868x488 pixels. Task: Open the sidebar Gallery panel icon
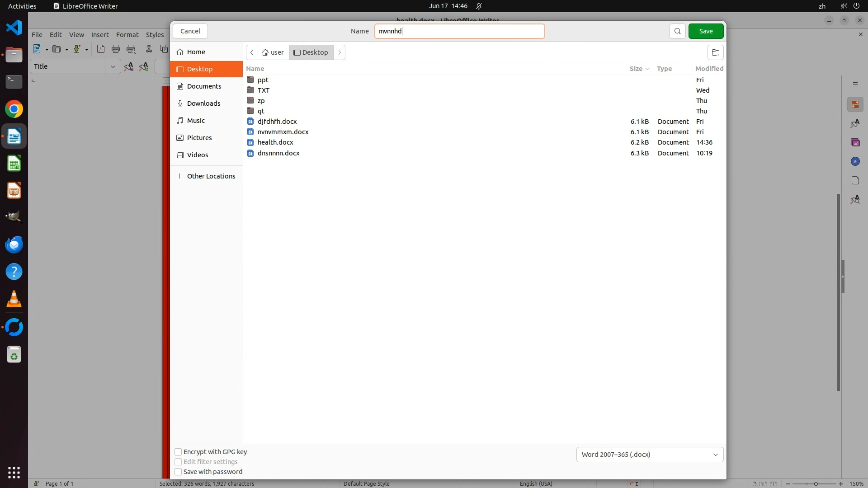coord(855,143)
